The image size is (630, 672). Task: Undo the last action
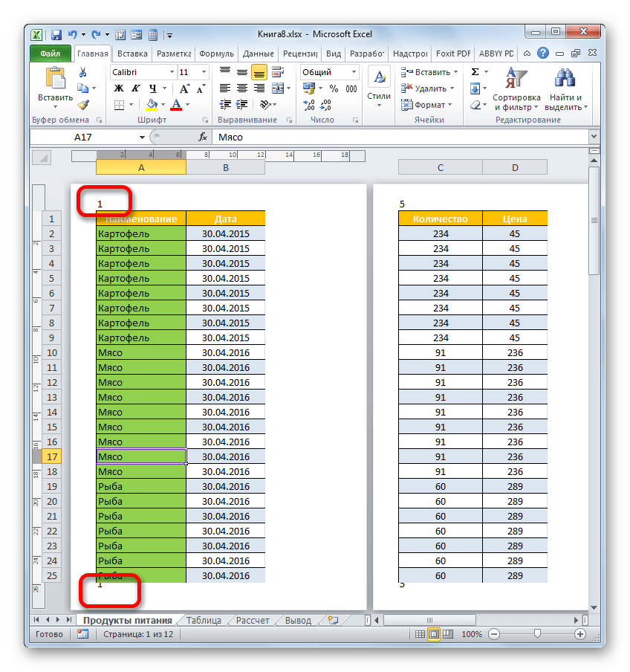coord(73,34)
